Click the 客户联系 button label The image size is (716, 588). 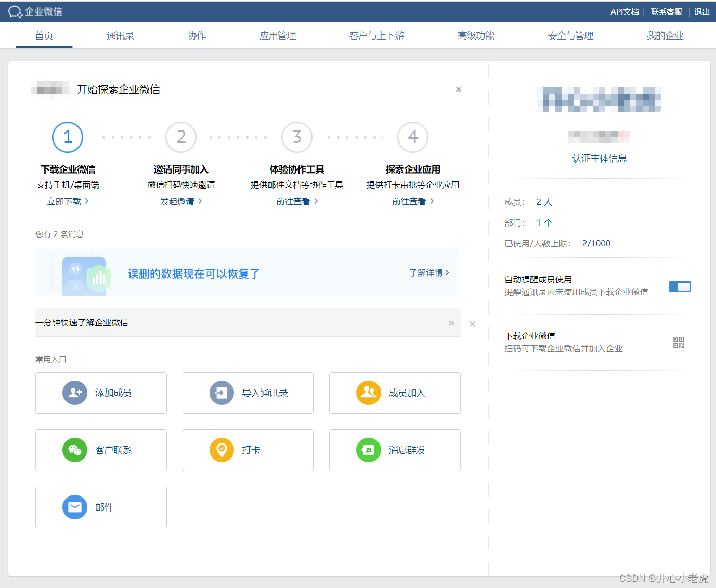(113, 450)
